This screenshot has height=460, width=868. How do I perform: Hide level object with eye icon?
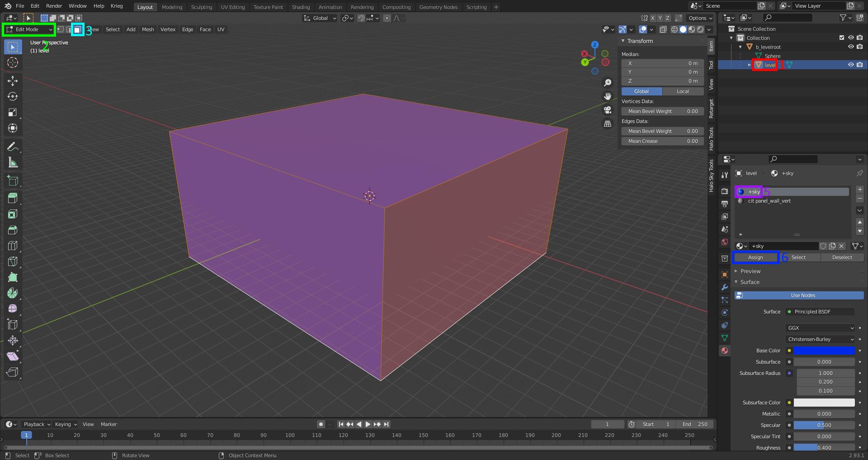[851, 65]
